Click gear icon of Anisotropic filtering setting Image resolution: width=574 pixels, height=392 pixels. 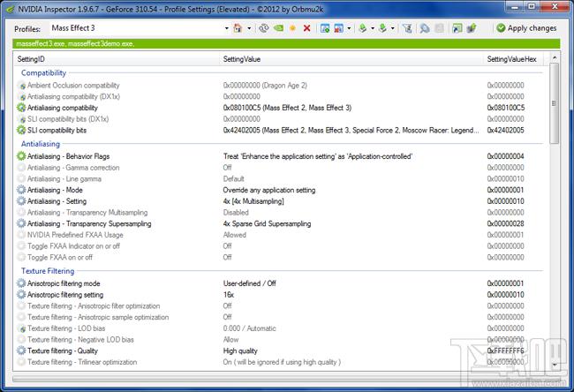coord(21,295)
